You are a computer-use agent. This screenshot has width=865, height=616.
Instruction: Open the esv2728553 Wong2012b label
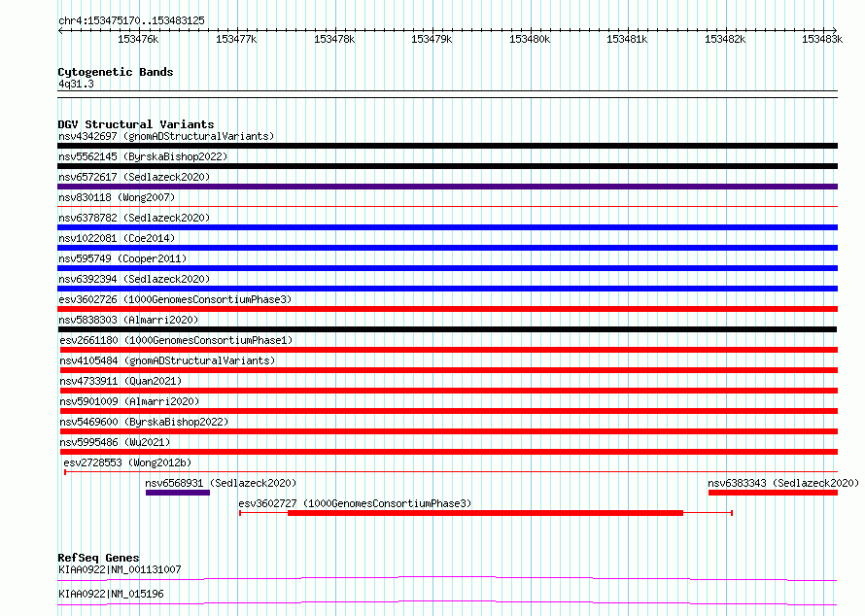click(x=127, y=462)
